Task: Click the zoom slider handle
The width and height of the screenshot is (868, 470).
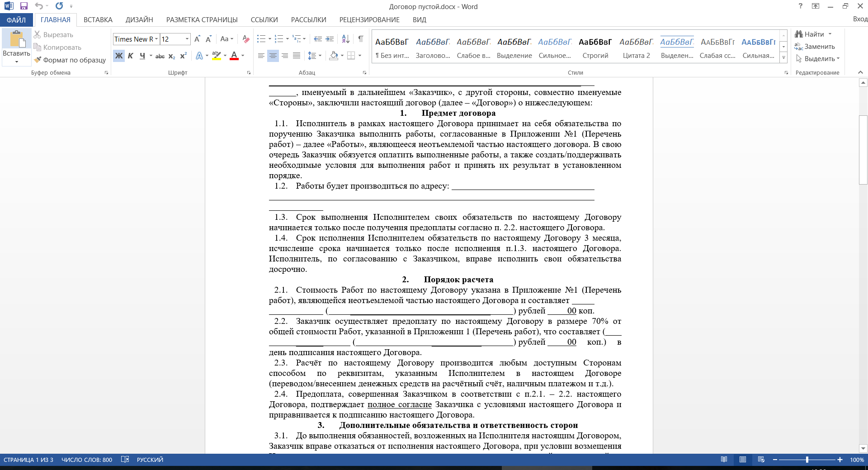Action: click(807, 460)
